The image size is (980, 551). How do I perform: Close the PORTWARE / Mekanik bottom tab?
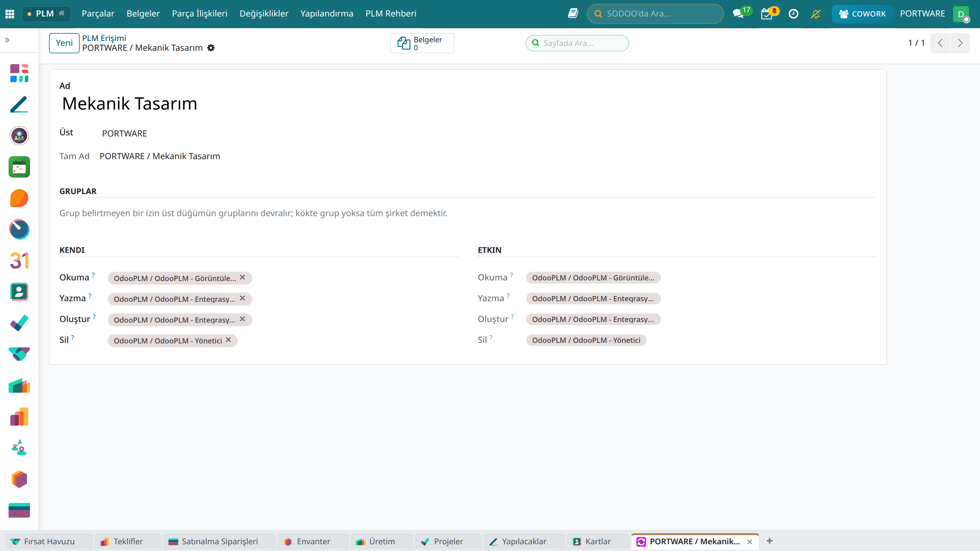coord(749,542)
